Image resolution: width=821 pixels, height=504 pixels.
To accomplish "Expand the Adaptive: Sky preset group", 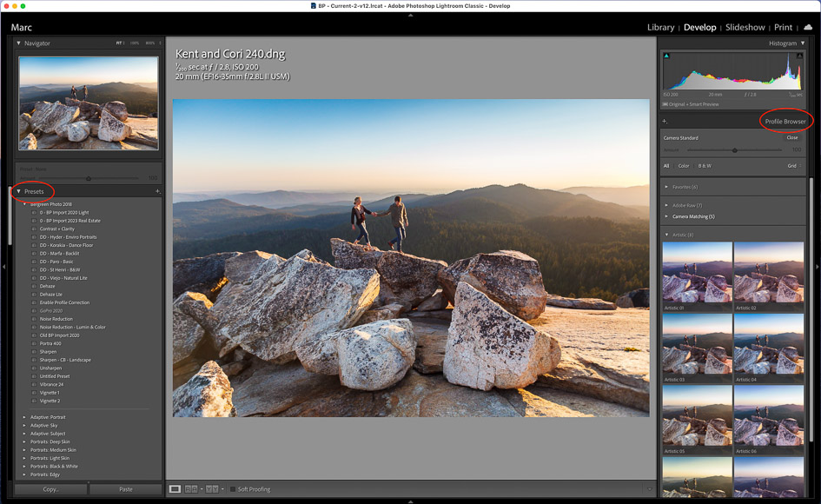I will click(24, 426).
